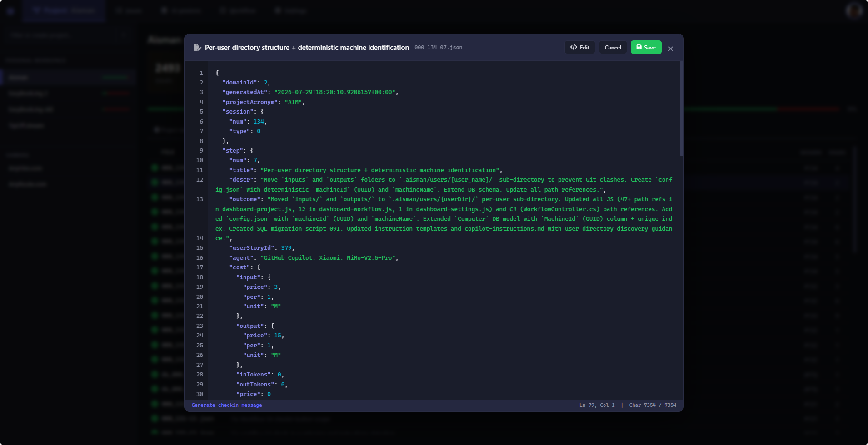Click the "per": 1 on line 20
The image size is (868, 445).
coord(258,297)
